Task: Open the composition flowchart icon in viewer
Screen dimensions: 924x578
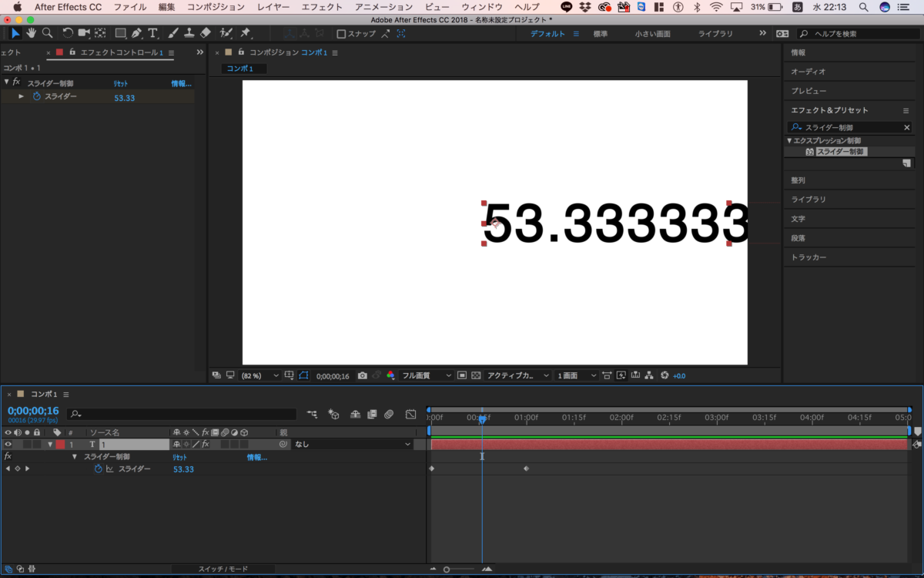Action: coord(648,375)
